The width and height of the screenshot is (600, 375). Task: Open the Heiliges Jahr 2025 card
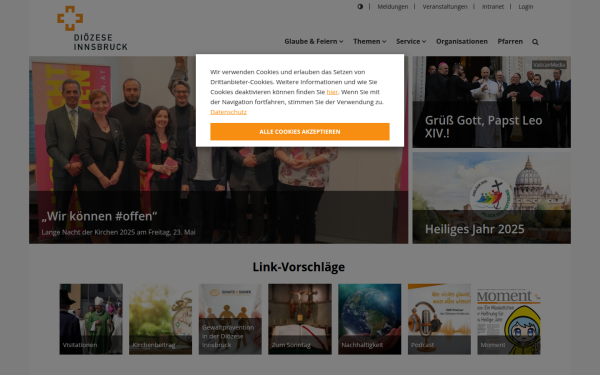pyautogui.click(x=491, y=198)
